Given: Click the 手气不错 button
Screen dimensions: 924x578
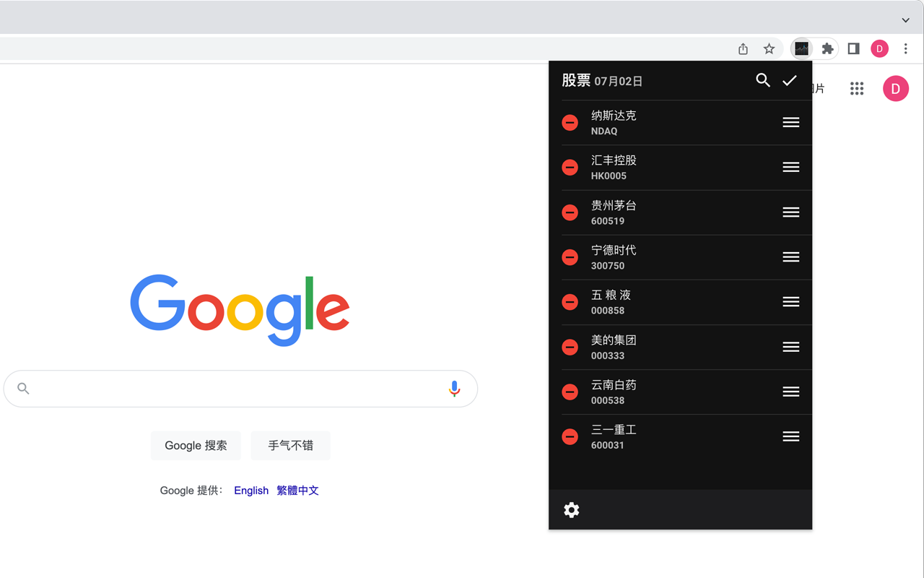Looking at the screenshot, I should (x=290, y=446).
